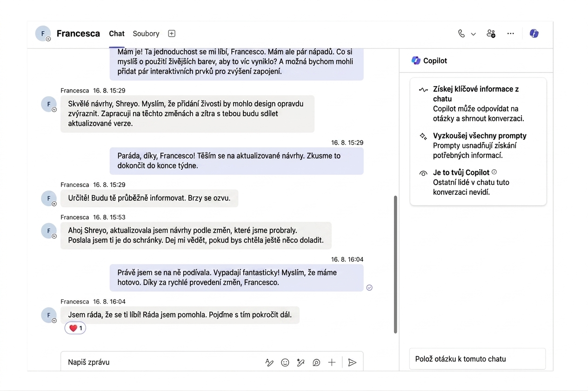Click Je to tvůj Copilot heading
The width and height of the screenshot is (588, 391).
pos(461,172)
